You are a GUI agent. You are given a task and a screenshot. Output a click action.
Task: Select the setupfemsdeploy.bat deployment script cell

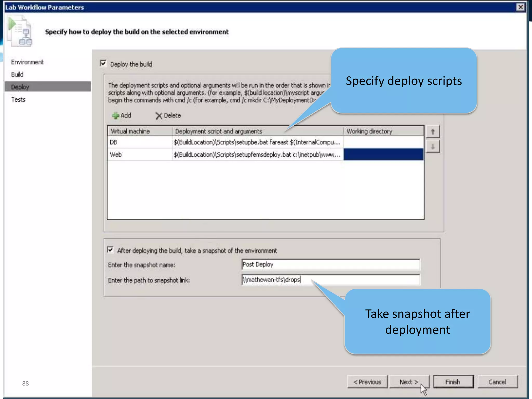pos(257,155)
